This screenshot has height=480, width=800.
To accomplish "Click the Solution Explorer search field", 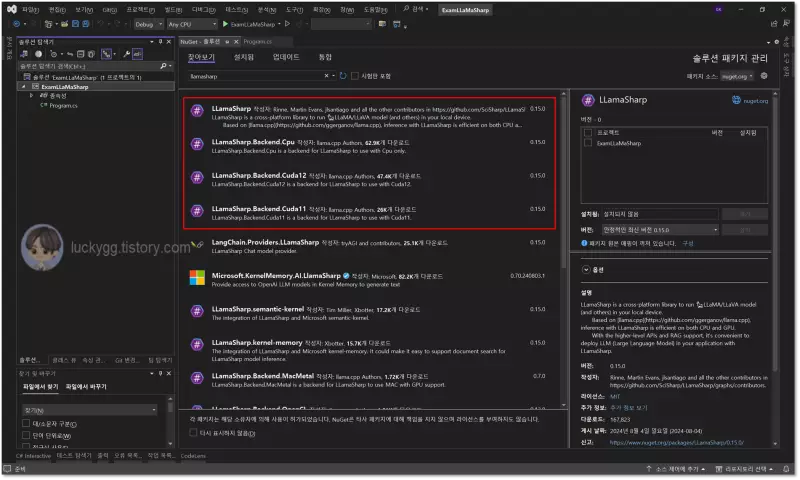I will pos(89,66).
